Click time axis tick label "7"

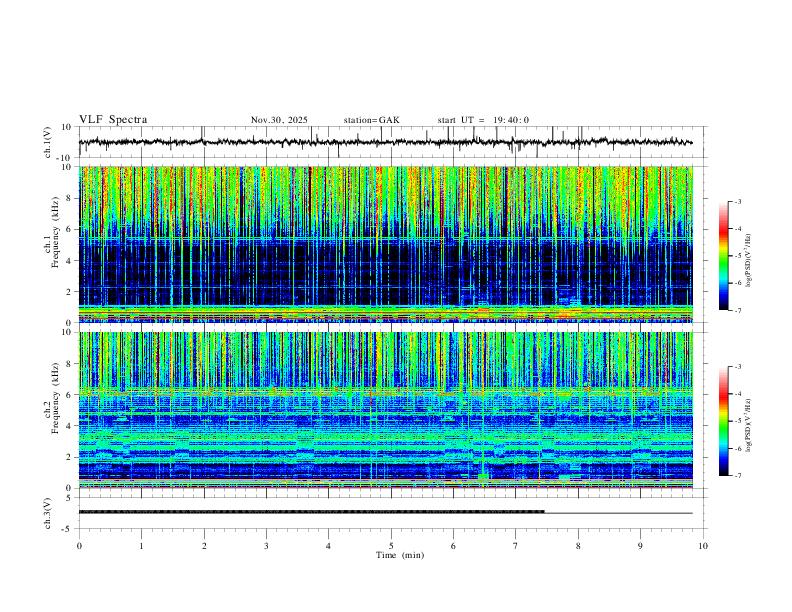516,546
